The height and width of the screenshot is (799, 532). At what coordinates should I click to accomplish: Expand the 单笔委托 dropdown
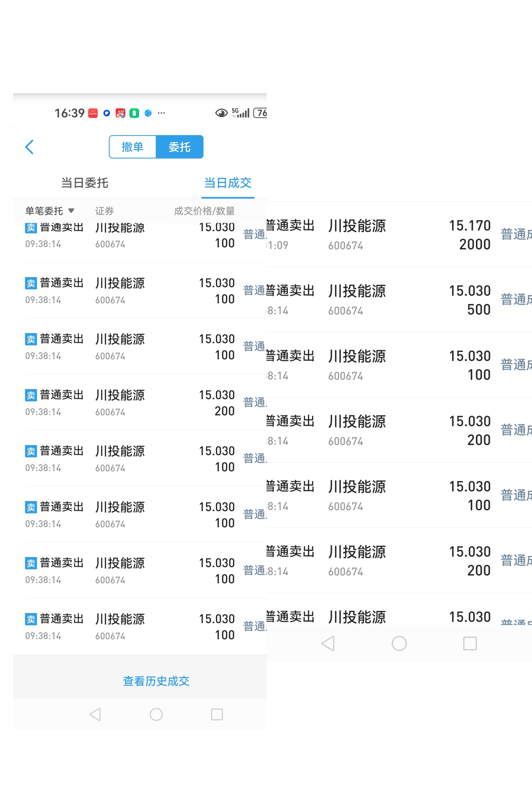[x=49, y=211]
